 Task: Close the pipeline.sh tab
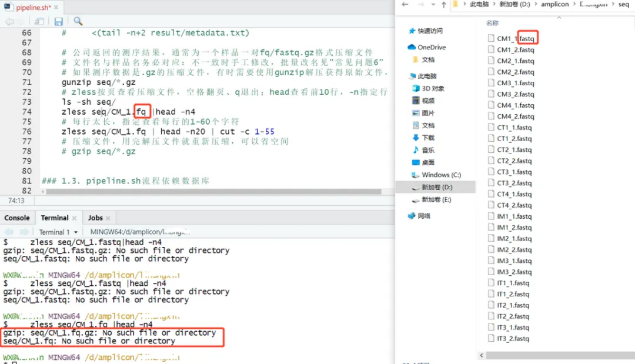tap(56, 7)
